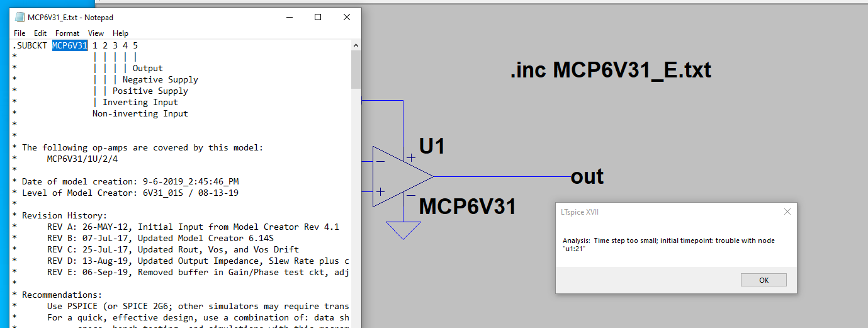Click the .inc MCP6V31_E.txt SPICE directive
The height and width of the screenshot is (328, 868).
point(611,70)
